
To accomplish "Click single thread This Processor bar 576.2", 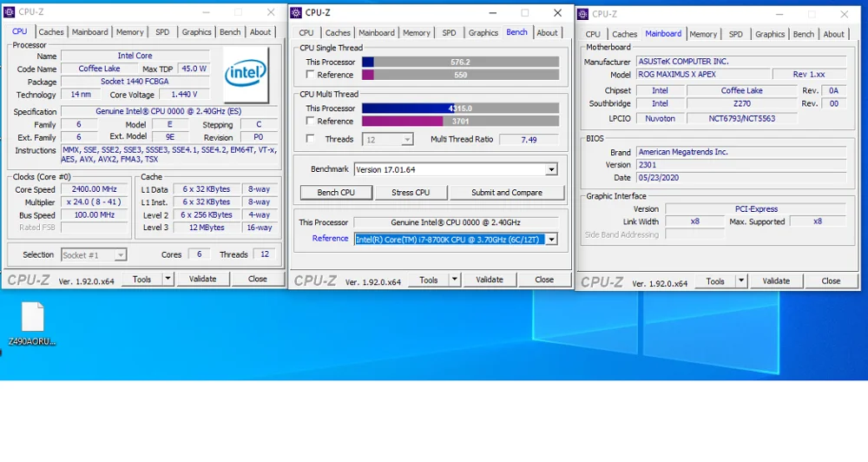I will [461, 62].
